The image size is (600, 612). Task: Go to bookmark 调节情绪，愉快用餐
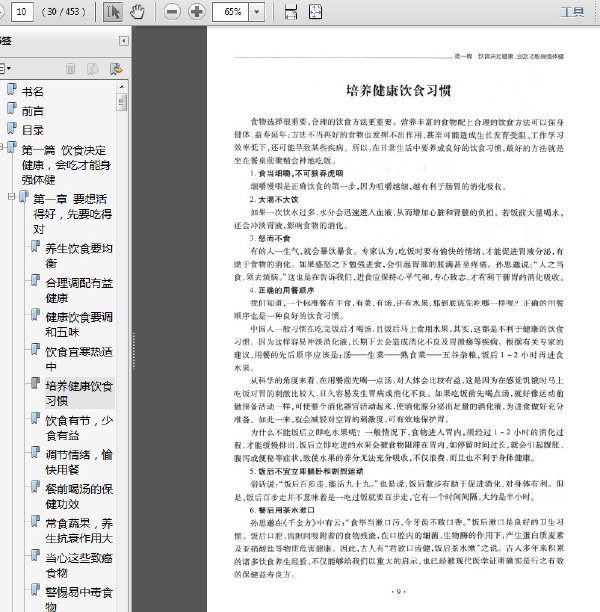[x=79, y=462]
